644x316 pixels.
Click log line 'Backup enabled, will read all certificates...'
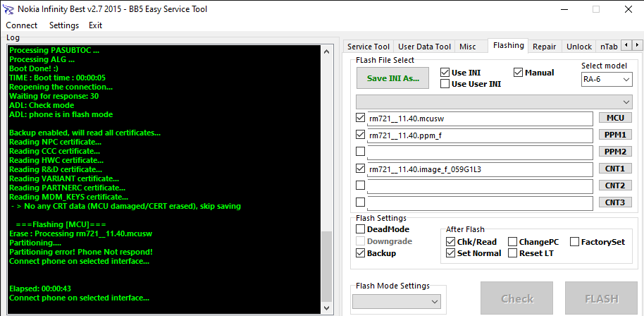tap(85, 133)
